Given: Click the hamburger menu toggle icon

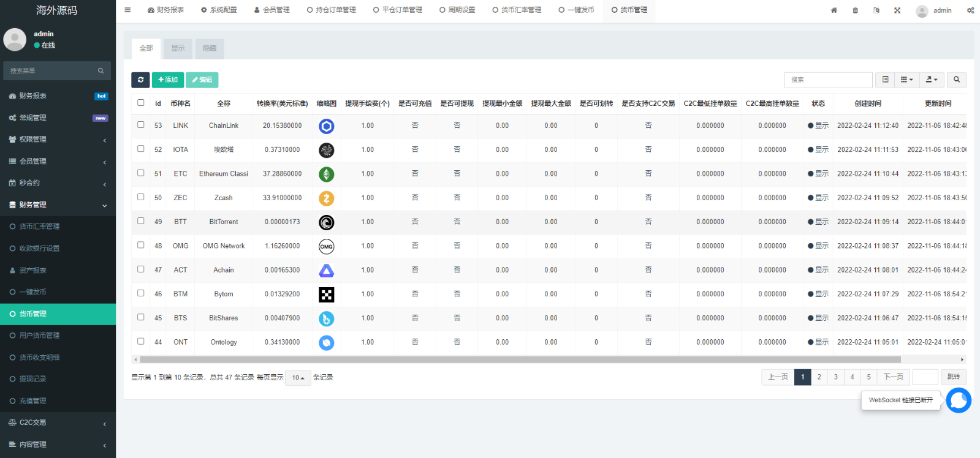Looking at the screenshot, I should pos(127,10).
